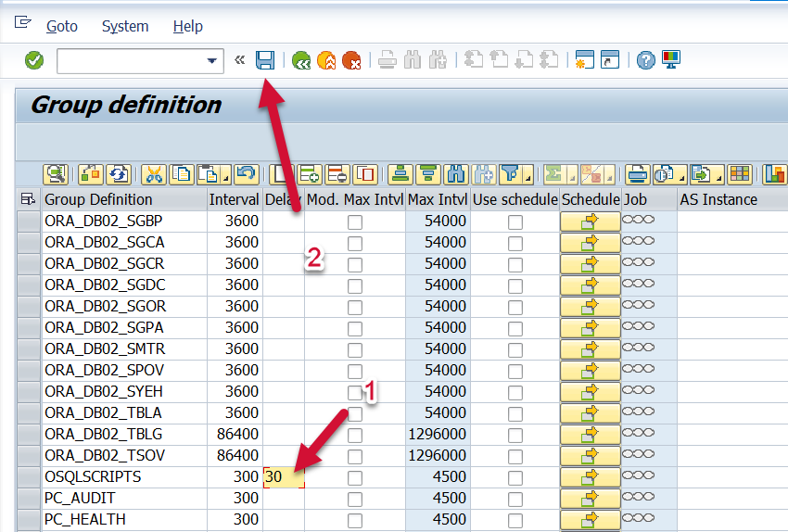
Task: Click Schedule button for ORA_DB02_SGCA row
Action: pyautogui.click(x=590, y=243)
